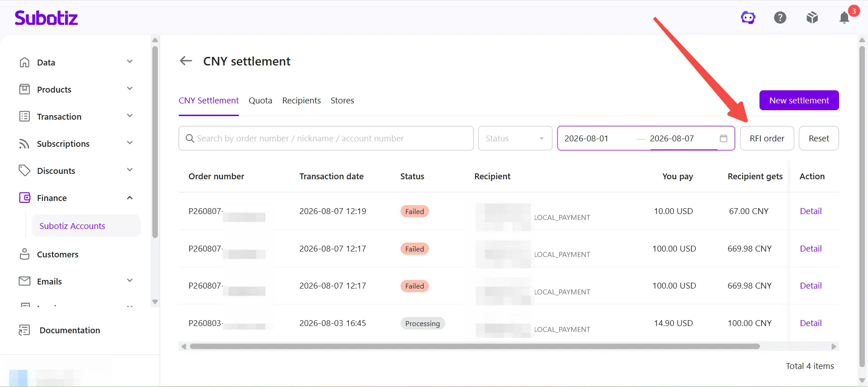Expand the Transaction menu chevron

click(130, 116)
